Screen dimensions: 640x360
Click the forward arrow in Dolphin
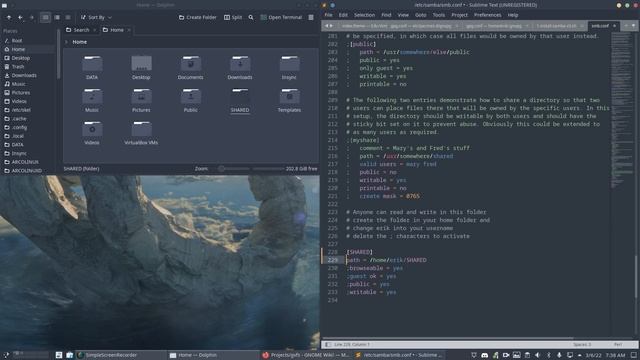(31, 18)
